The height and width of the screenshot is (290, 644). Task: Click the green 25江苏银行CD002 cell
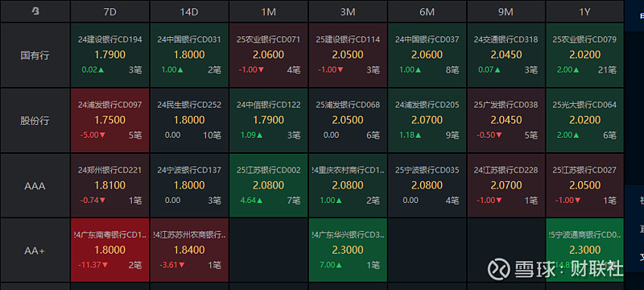[x=268, y=185]
